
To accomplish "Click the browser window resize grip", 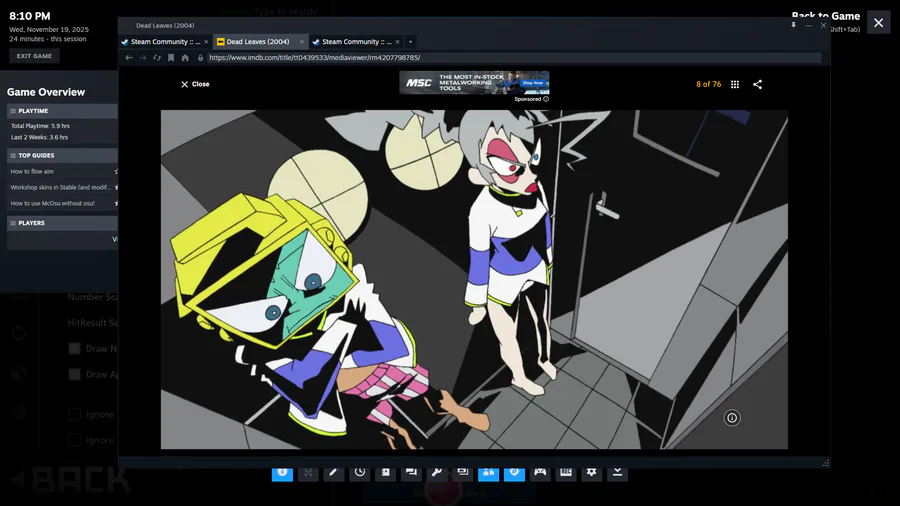I will 825,463.
